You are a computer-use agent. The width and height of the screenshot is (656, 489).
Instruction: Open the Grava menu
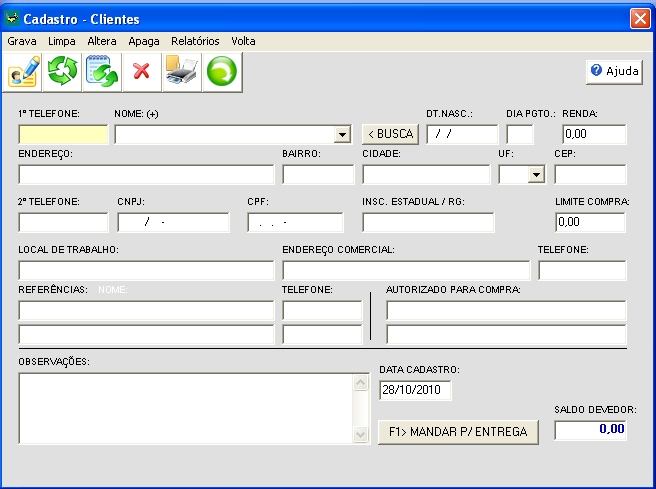pos(22,42)
